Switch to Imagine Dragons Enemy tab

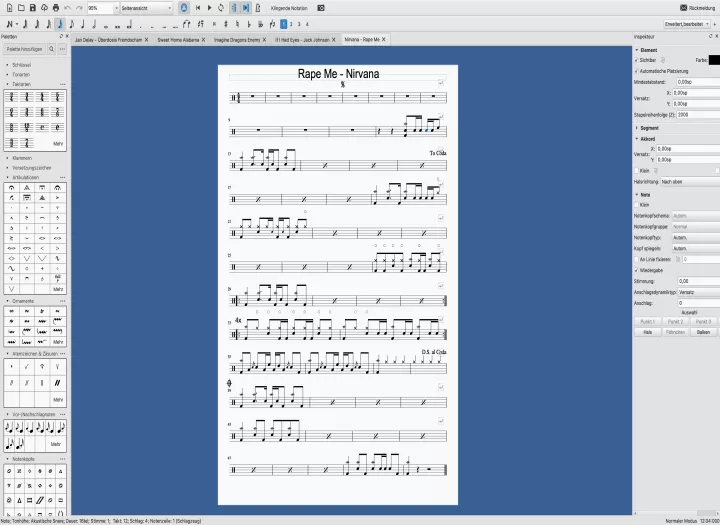pyautogui.click(x=237, y=40)
